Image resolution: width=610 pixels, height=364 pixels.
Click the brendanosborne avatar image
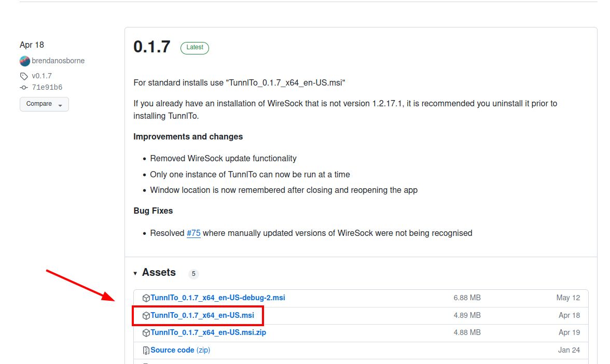pos(25,61)
